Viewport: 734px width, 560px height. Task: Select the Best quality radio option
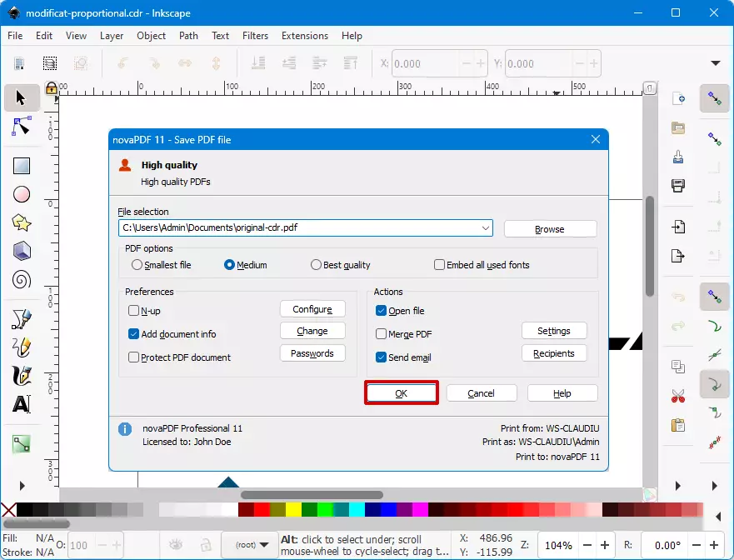tap(340, 265)
